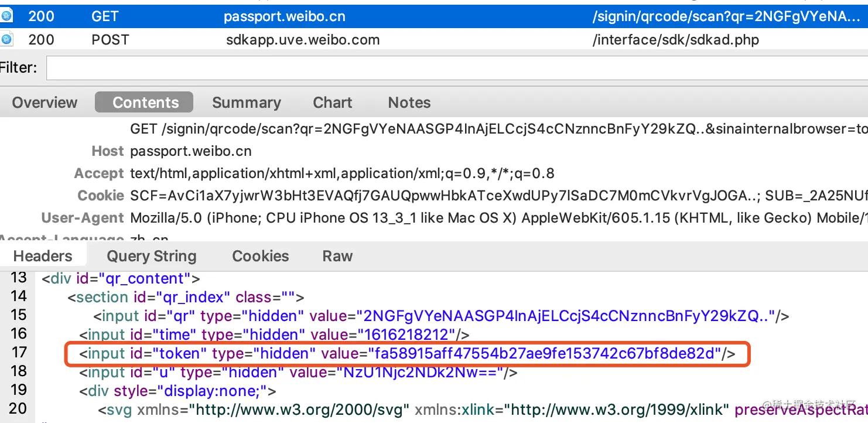
Task: Click the globe icon beside the POST request
Action: click(x=6, y=40)
